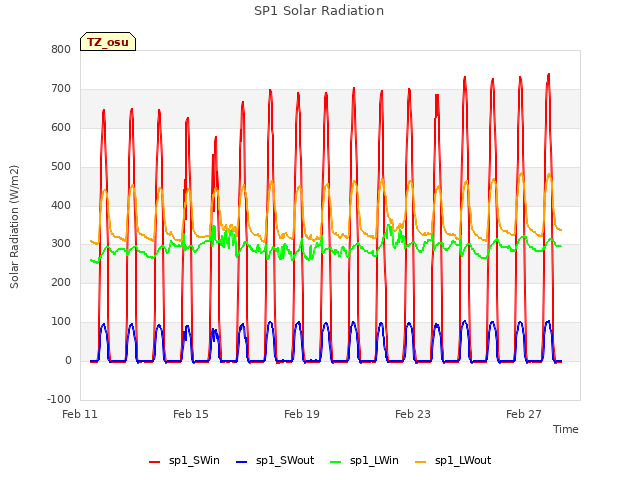Click the -100 y-axis tick label
This screenshot has height=480, width=640.
[x=59, y=399]
